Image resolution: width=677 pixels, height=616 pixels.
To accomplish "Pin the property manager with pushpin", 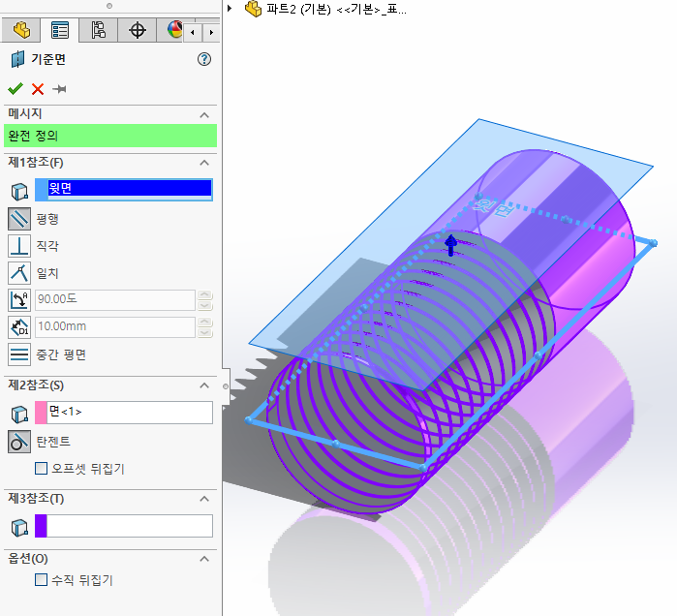I will click(59, 89).
